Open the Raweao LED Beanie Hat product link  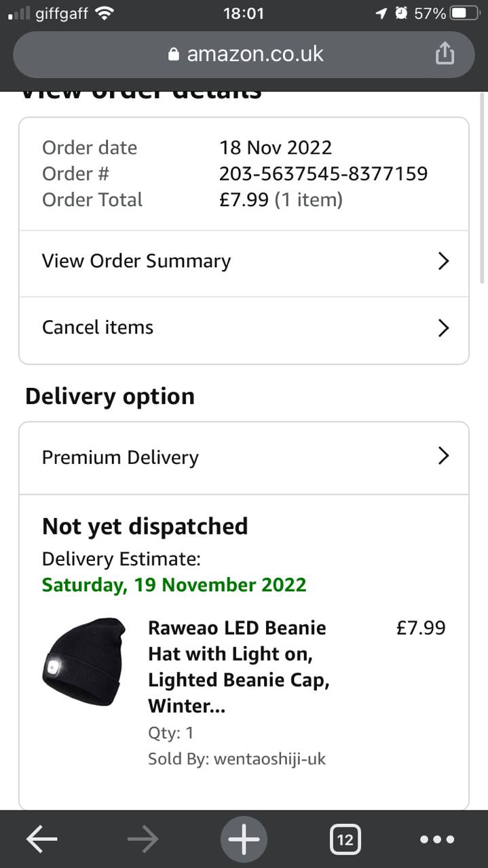[x=238, y=667]
